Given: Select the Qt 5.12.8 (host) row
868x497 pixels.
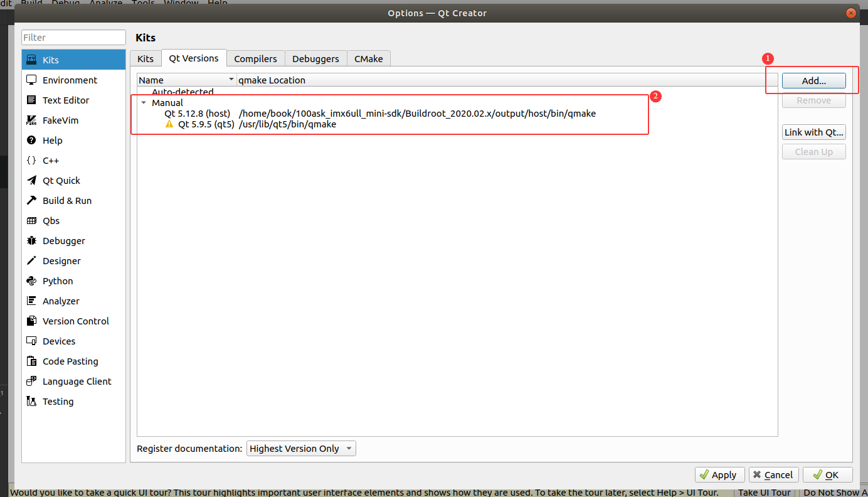Looking at the screenshot, I should tap(457, 114).
